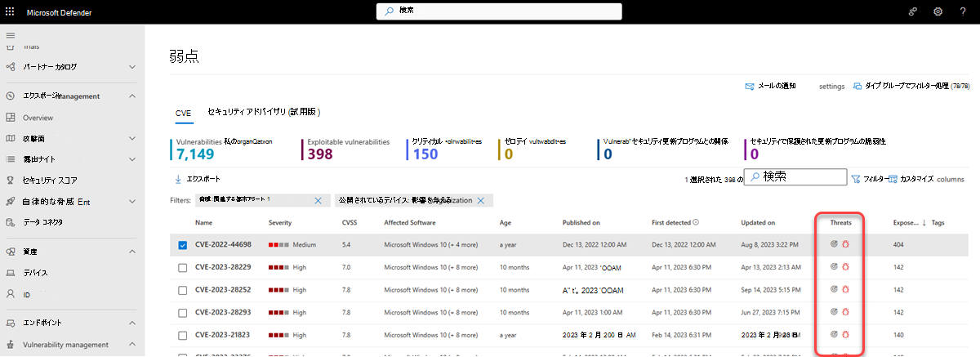This screenshot has height=357, width=980.
Task: Click the Help question mark icon
Action: click(x=964, y=11)
